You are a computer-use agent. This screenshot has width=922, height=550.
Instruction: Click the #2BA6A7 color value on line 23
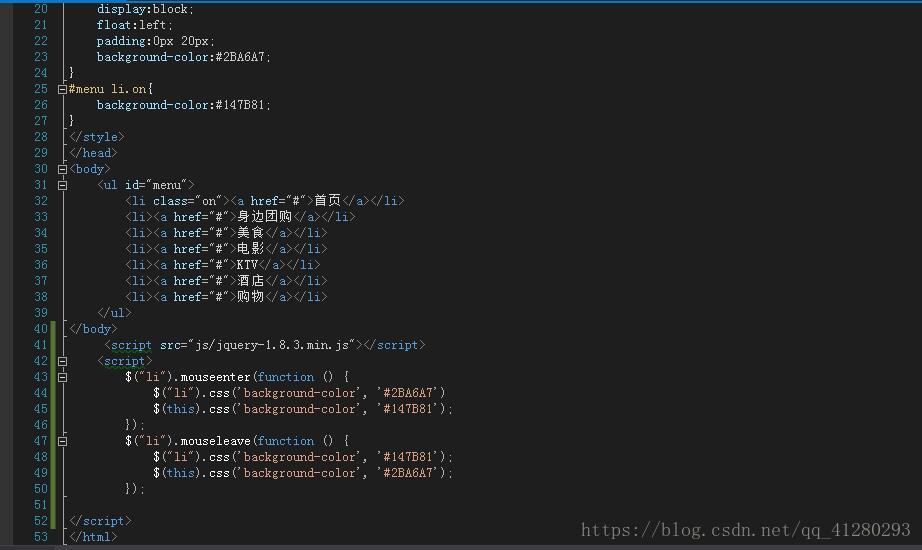point(240,57)
